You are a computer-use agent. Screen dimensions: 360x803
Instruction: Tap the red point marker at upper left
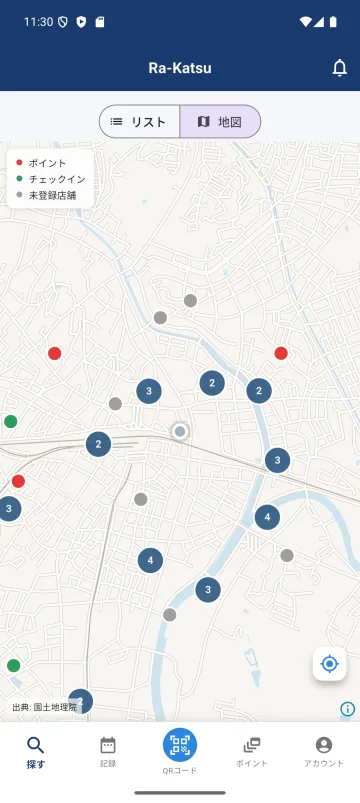coord(55,353)
